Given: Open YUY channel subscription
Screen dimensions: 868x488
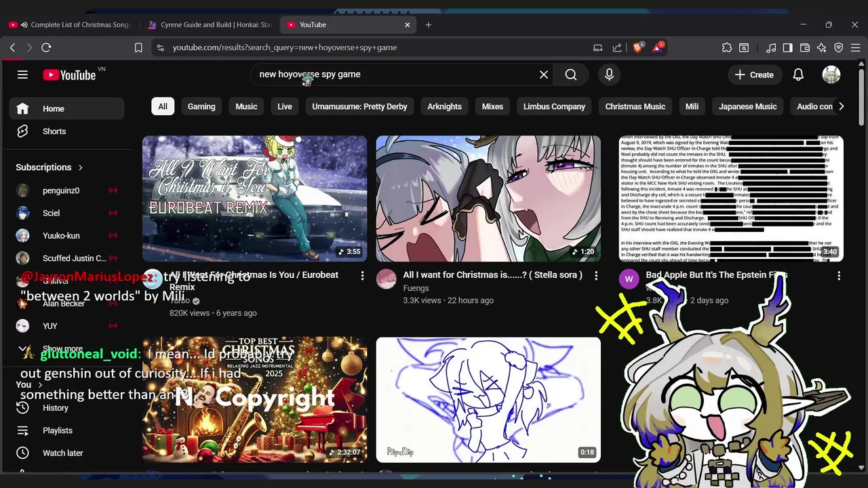Looking at the screenshot, I should 66,326.
